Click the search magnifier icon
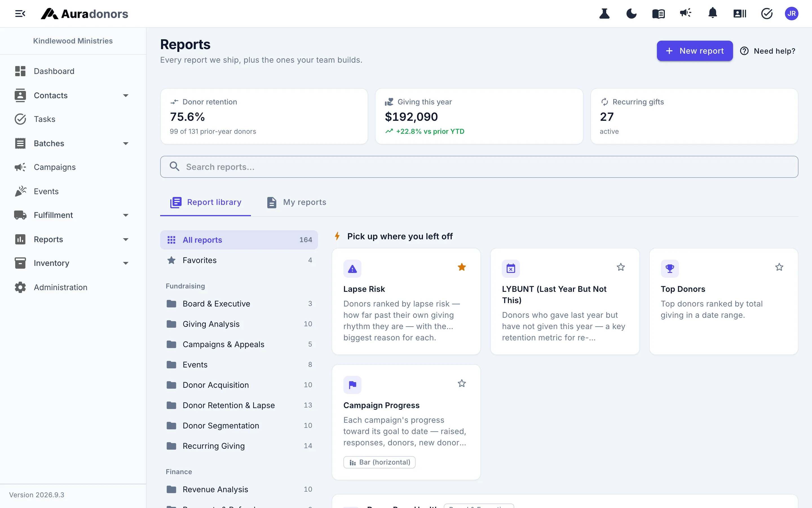This screenshot has height=508, width=812. pos(175,167)
